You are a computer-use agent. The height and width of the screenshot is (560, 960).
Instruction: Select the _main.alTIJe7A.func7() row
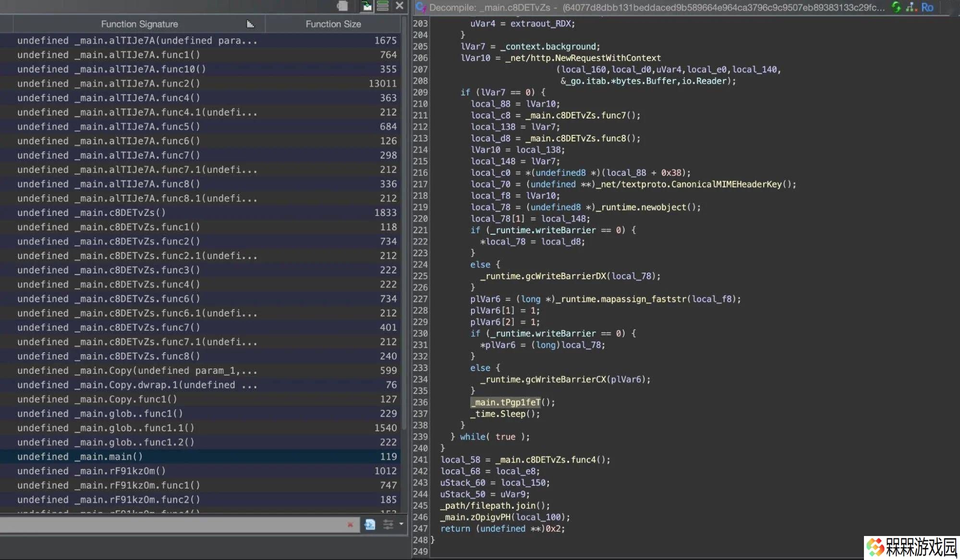coord(200,155)
